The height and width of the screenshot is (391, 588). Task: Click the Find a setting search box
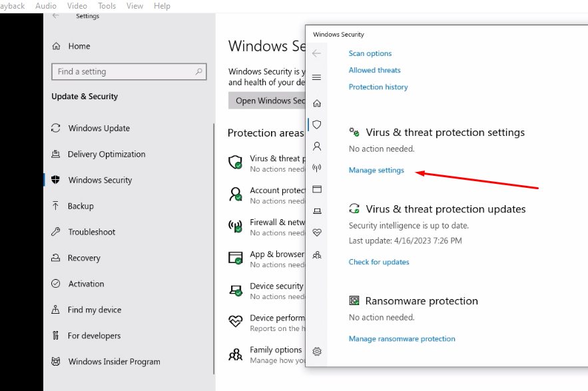pos(129,71)
